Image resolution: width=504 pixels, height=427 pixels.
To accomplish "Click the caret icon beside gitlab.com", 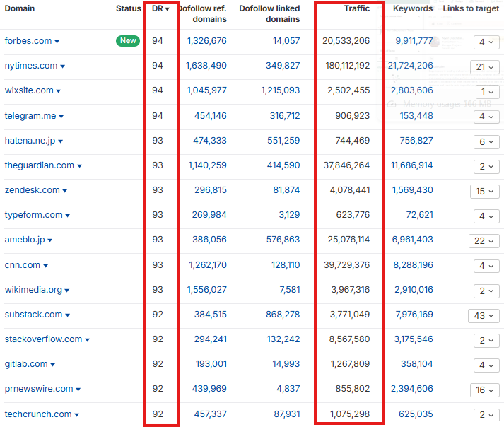I will (53, 365).
